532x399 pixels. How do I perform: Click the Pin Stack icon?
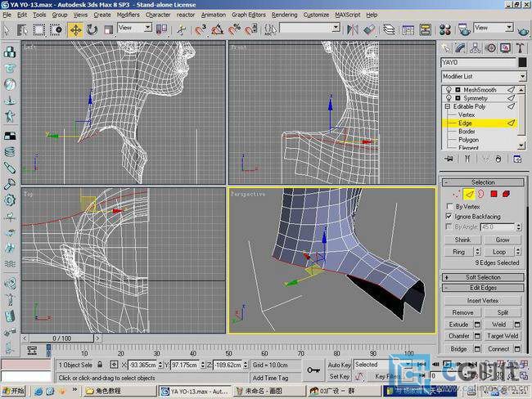tap(449, 159)
